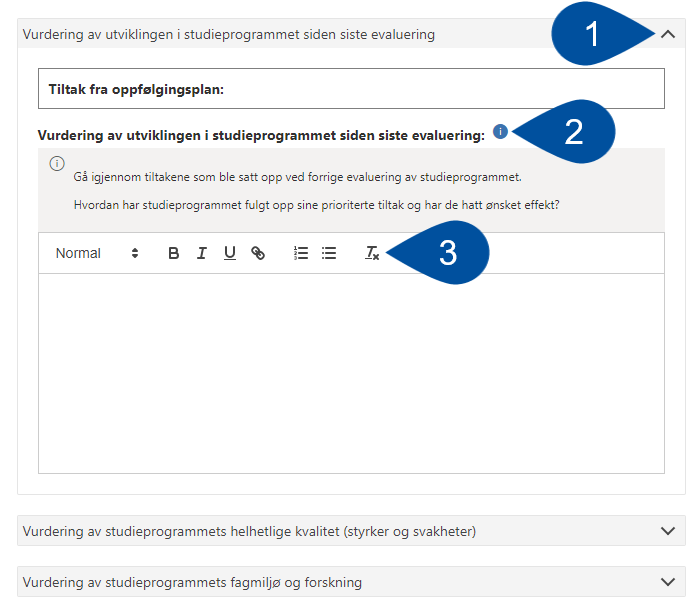Toggle bold formatting in the editor
Image resolution: width=692 pixels, height=603 pixels.
click(x=174, y=254)
